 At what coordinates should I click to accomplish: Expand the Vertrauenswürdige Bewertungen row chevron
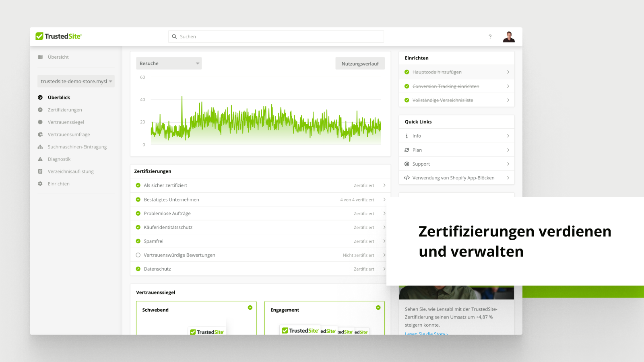384,255
